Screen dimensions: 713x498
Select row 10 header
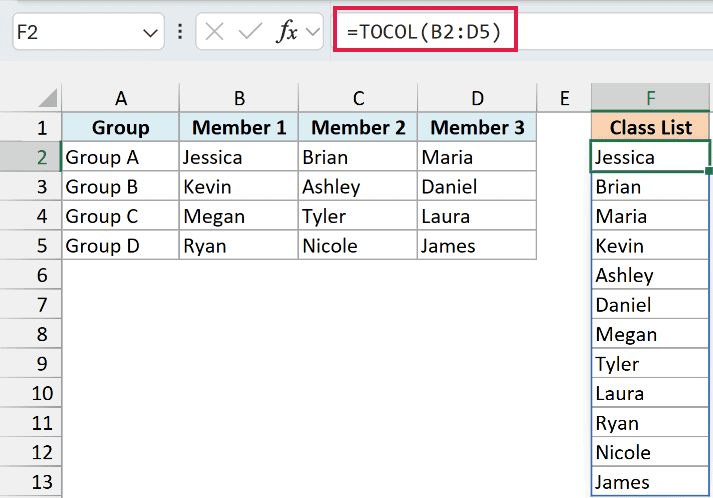point(30,393)
